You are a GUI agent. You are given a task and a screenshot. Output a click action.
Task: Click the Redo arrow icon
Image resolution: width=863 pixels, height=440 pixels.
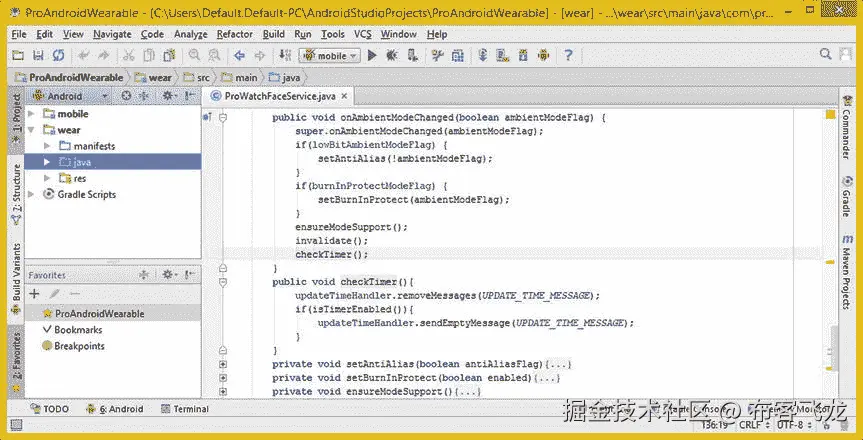pyautogui.click(x=103, y=55)
